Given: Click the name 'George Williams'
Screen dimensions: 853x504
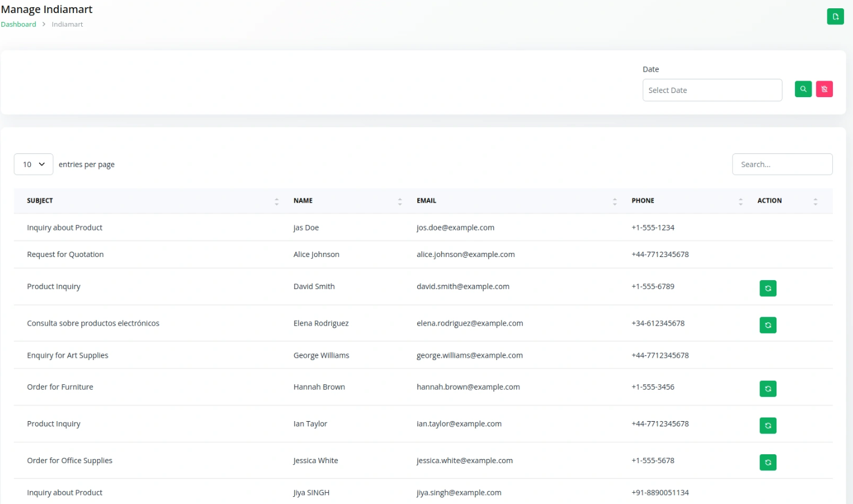Looking at the screenshot, I should point(321,355).
